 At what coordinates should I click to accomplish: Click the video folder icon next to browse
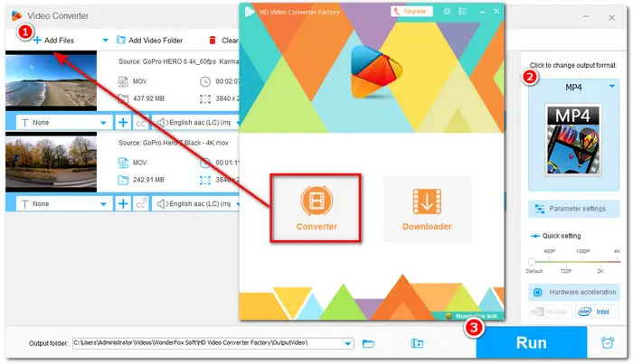pyautogui.click(x=417, y=343)
